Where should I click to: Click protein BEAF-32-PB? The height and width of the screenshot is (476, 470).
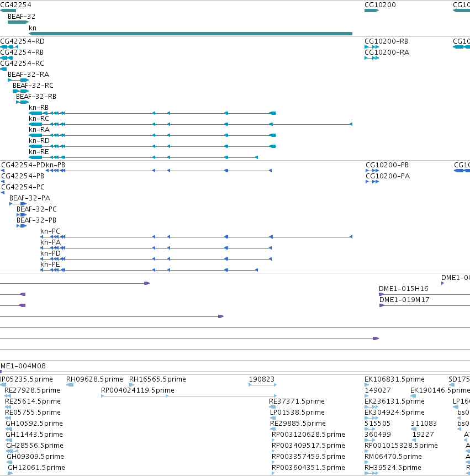tap(36, 220)
